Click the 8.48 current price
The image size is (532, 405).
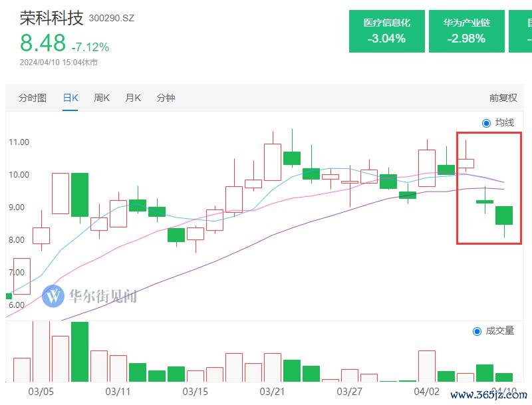click(43, 43)
